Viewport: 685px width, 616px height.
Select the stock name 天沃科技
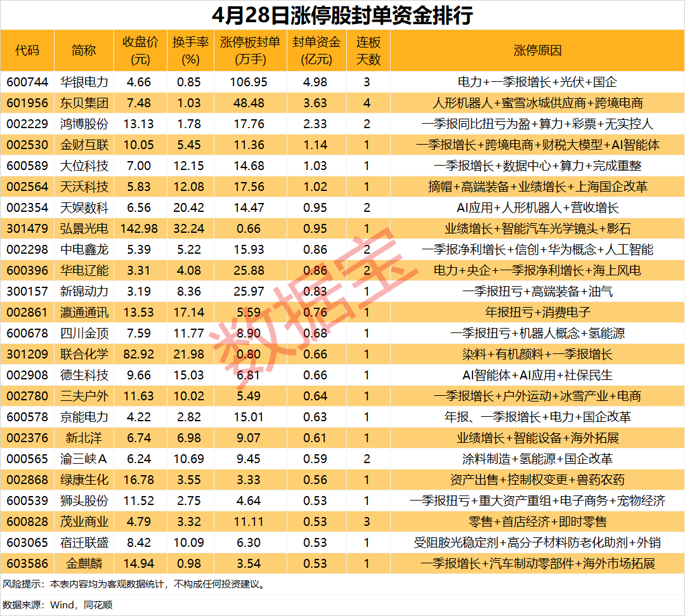pyautogui.click(x=84, y=187)
